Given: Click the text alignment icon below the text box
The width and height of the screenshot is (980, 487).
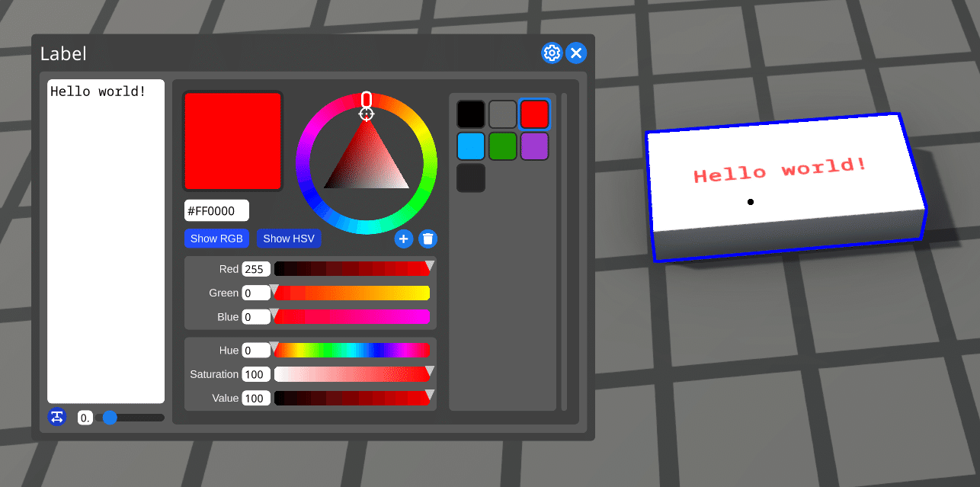Looking at the screenshot, I should (57, 417).
